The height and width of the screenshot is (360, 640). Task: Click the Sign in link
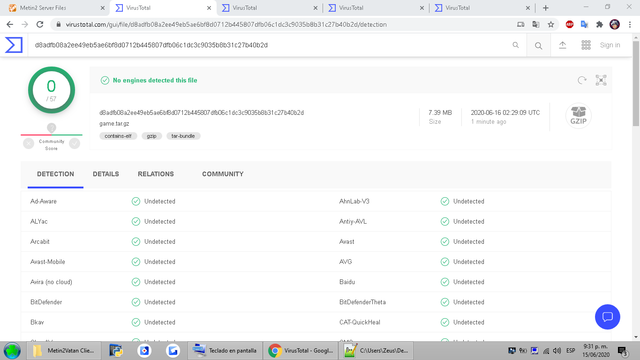[610, 45]
